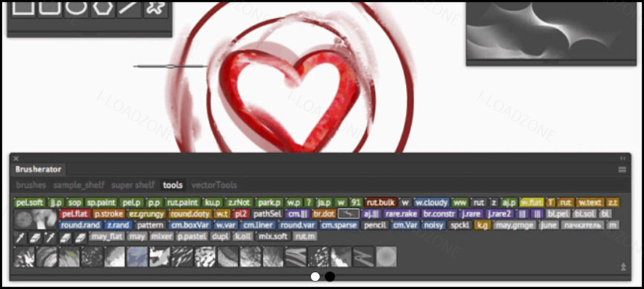Select the mix.soft tool preset

point(273,237)
